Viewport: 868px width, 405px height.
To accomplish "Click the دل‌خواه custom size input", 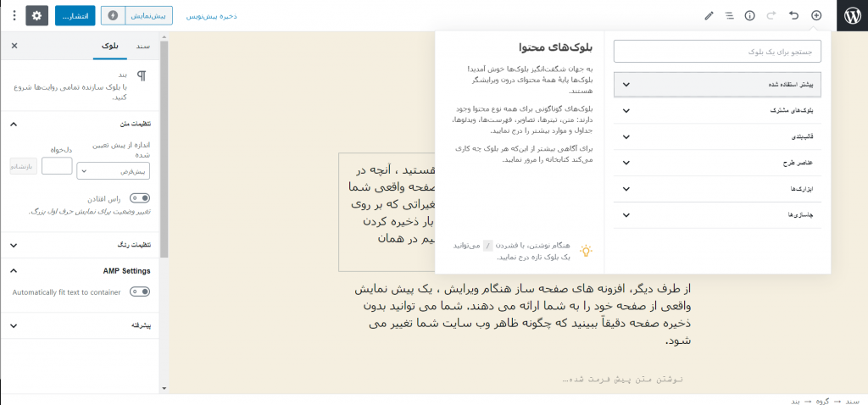I will point(57,166).
